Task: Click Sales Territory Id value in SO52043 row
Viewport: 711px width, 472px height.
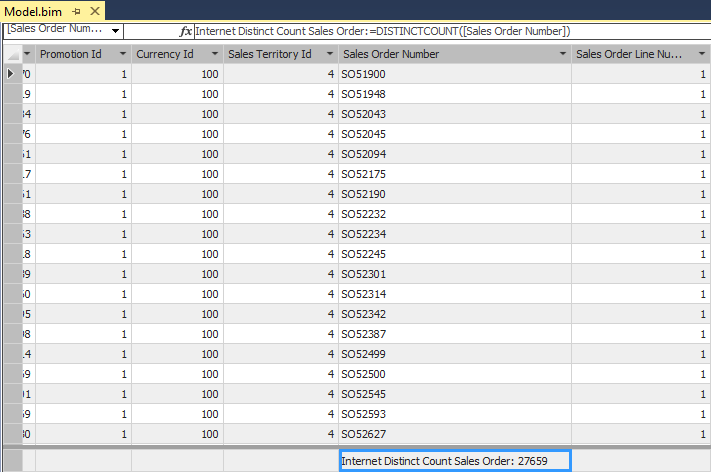Action: 281,114
